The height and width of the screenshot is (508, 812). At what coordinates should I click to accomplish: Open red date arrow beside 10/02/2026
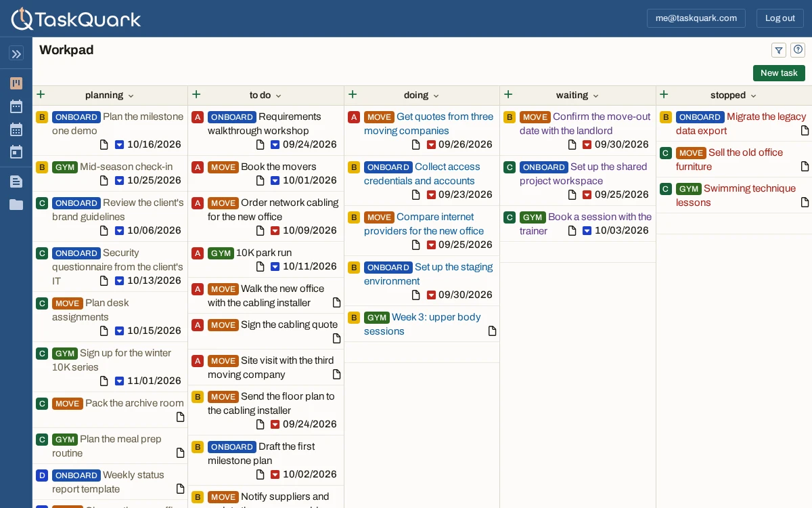[275, 475]
